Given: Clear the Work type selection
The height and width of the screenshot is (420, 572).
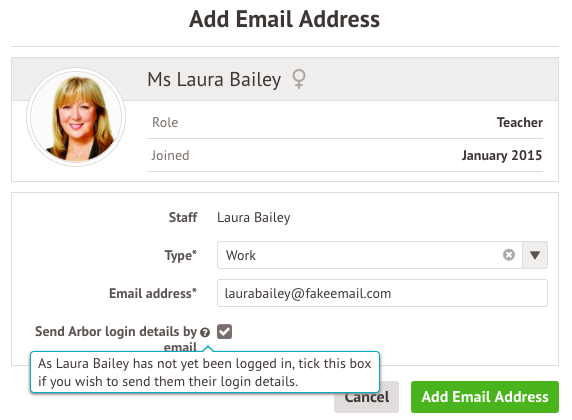Looking at the screenshot, I should click(509, 255).
